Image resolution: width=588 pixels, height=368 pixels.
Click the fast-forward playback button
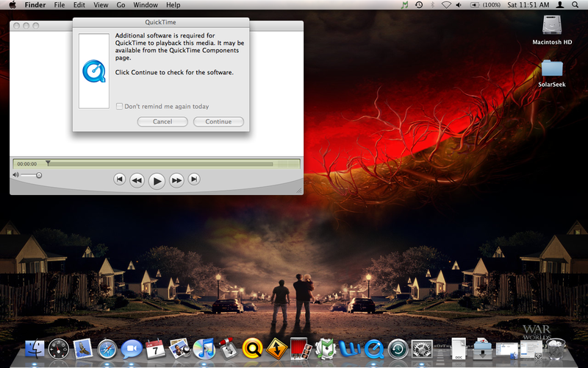tap(176, 180)
